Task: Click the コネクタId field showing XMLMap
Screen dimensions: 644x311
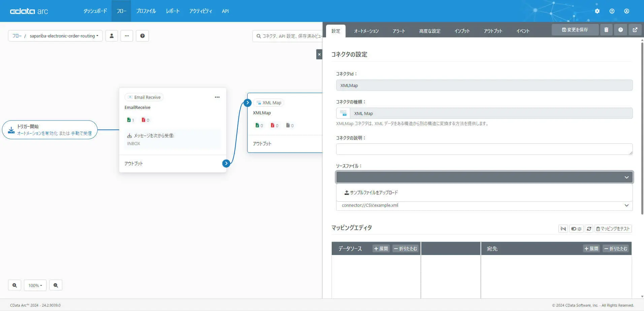Action: pyautogui.click(x=484, y=85)
